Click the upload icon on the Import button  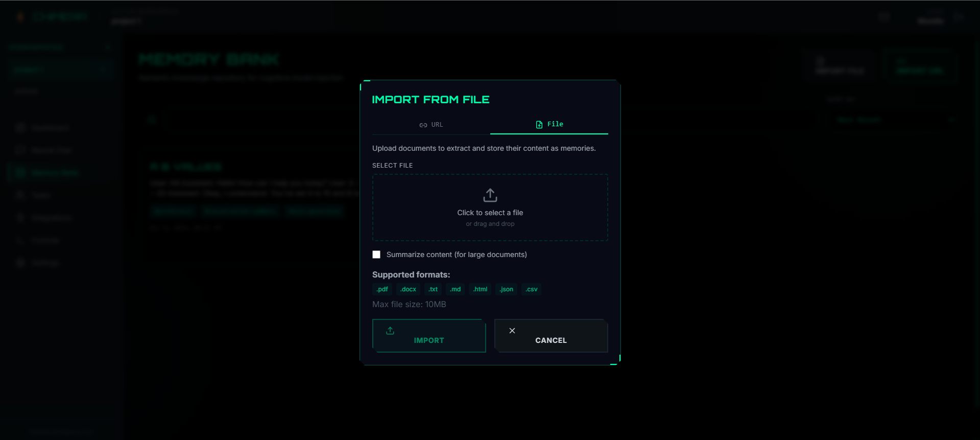pyautogui.click(x=390, y=331)
